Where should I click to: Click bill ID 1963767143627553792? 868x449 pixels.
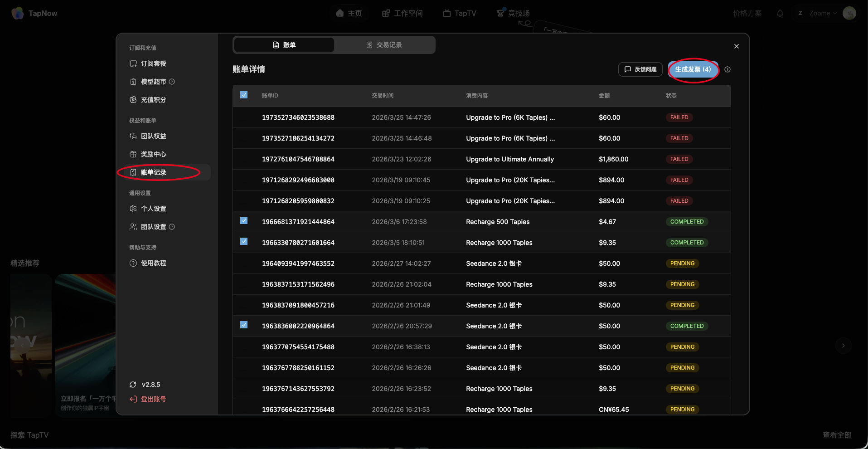click(x=298, y=389)
